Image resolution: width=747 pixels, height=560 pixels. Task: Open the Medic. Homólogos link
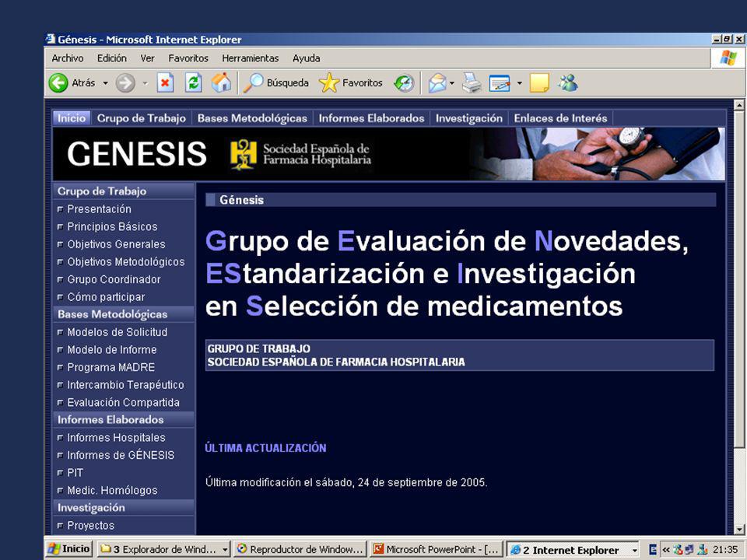click(x=112, y=491)
